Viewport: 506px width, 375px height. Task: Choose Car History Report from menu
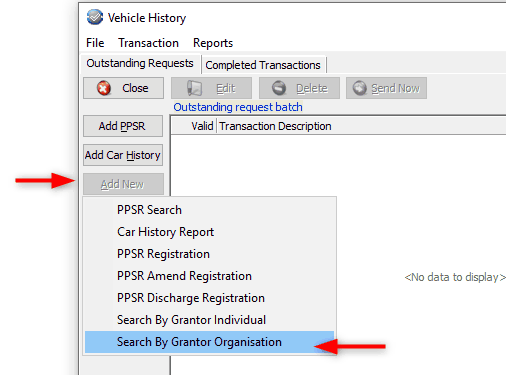click(209, 232)
